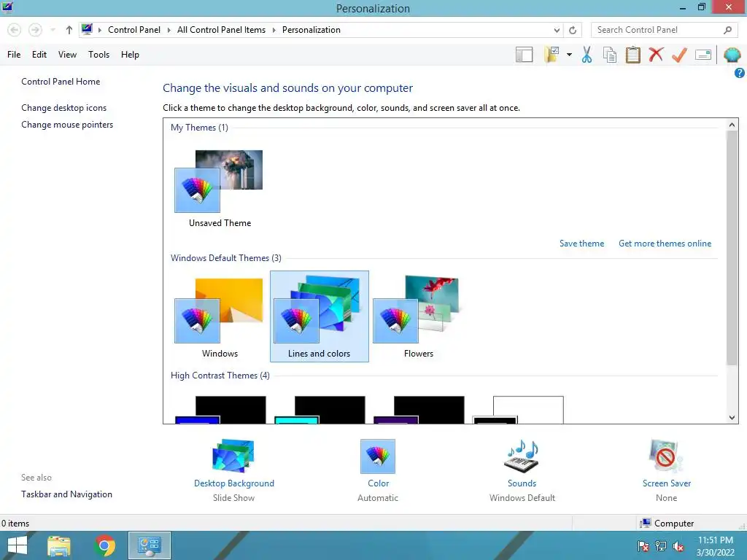Expand arrow after Control Panel breadcrumb

169,30
